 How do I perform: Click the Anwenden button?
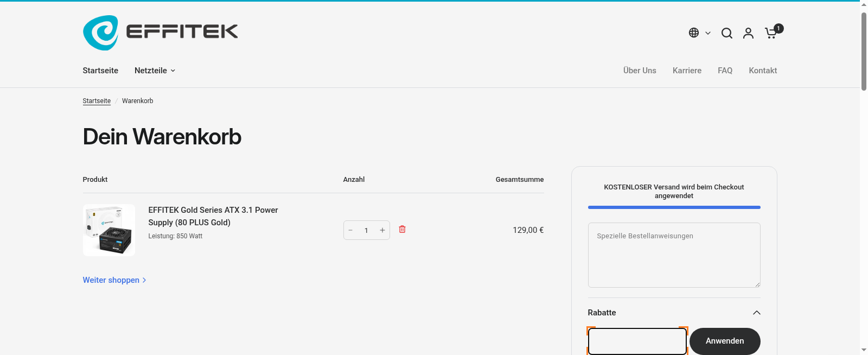click(x=725, y=341)
